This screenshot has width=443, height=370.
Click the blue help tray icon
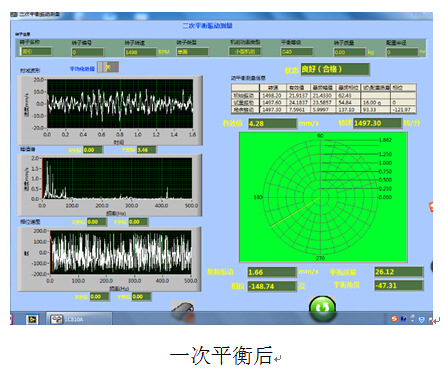[x=403, y=319]
